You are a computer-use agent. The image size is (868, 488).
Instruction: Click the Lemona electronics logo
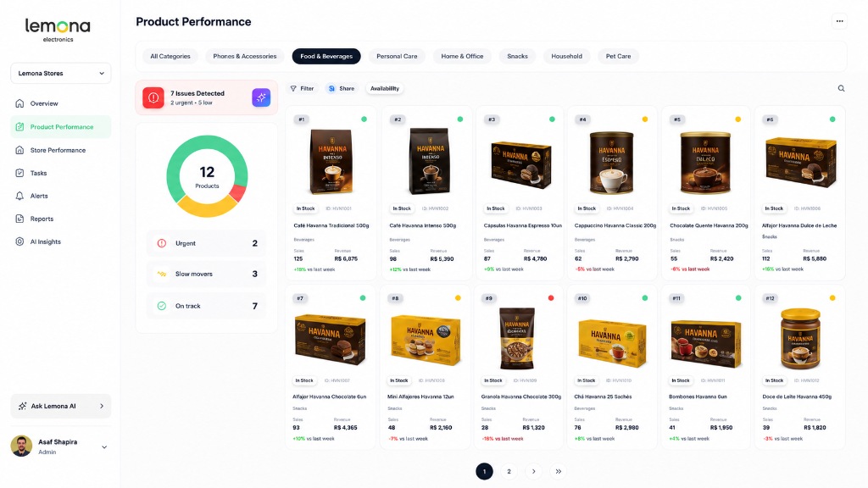click(x=58, y=30)
